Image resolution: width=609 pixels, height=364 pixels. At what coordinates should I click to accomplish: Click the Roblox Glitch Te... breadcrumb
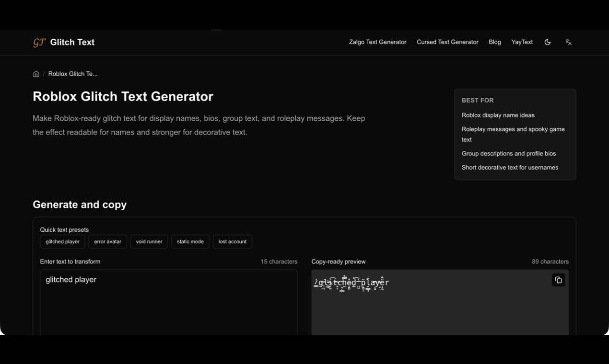73,74
